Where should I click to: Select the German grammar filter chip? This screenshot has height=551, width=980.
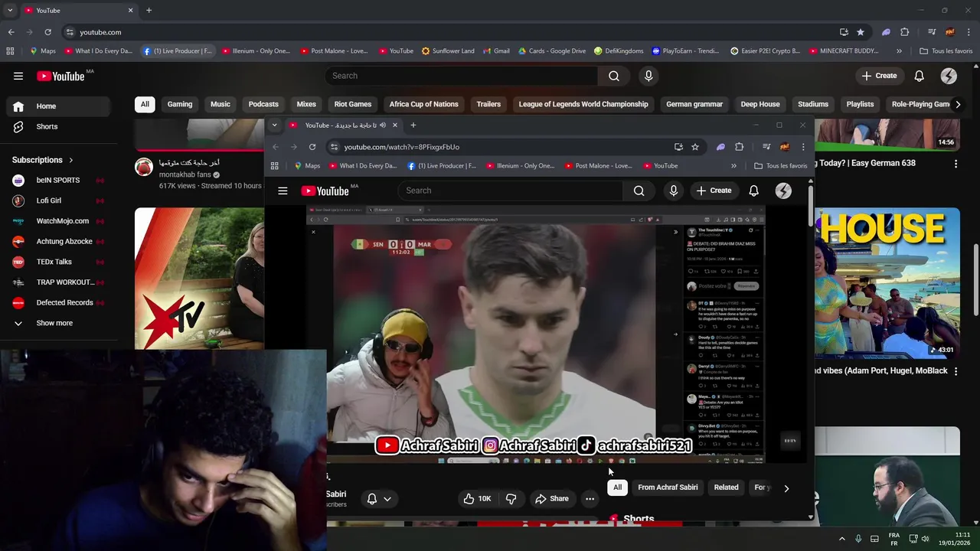(694, 104)
